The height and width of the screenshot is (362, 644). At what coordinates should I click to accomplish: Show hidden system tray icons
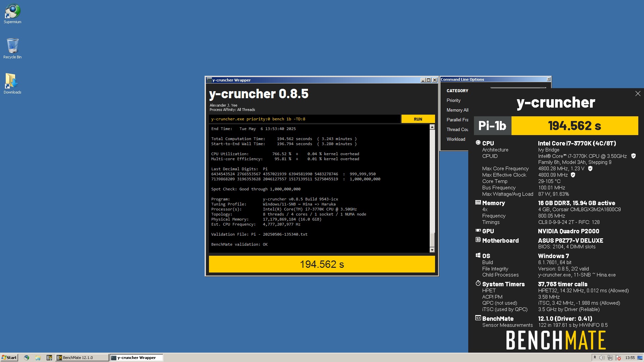tap(595, 357)
